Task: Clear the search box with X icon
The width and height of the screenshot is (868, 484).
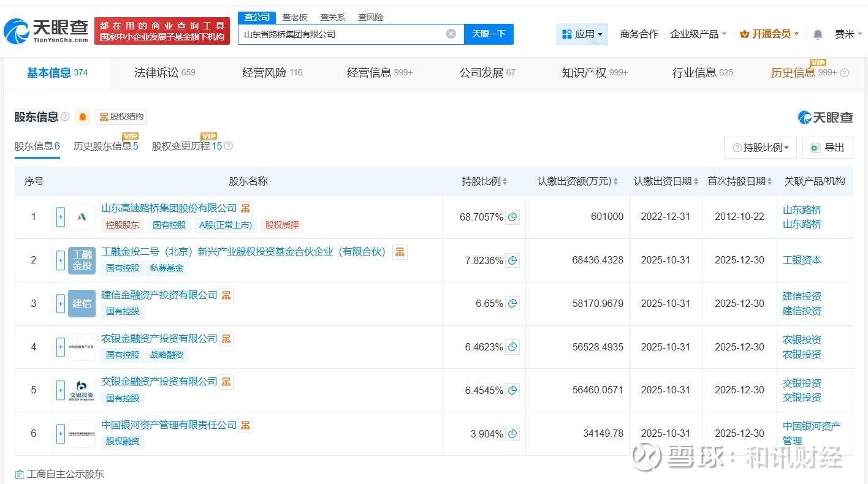Action: 451,34
